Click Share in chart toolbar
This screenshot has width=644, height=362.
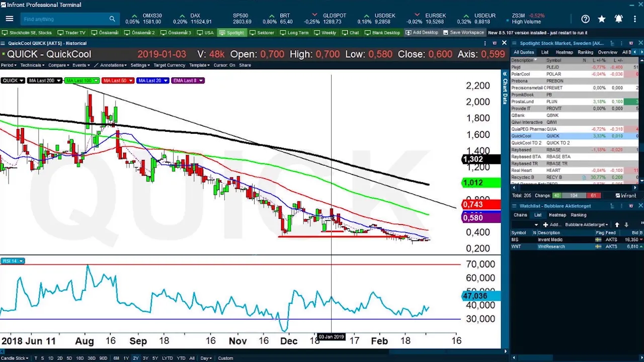click(x=245, y=65)
